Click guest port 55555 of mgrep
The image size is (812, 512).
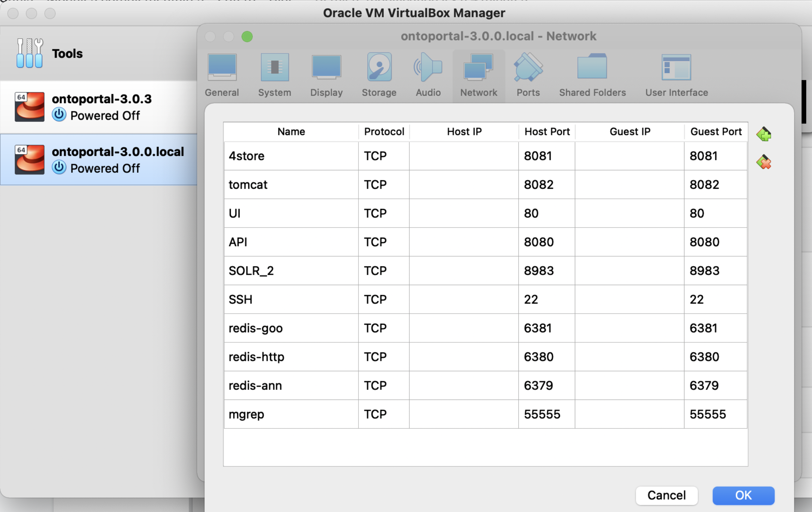point(716,414)
